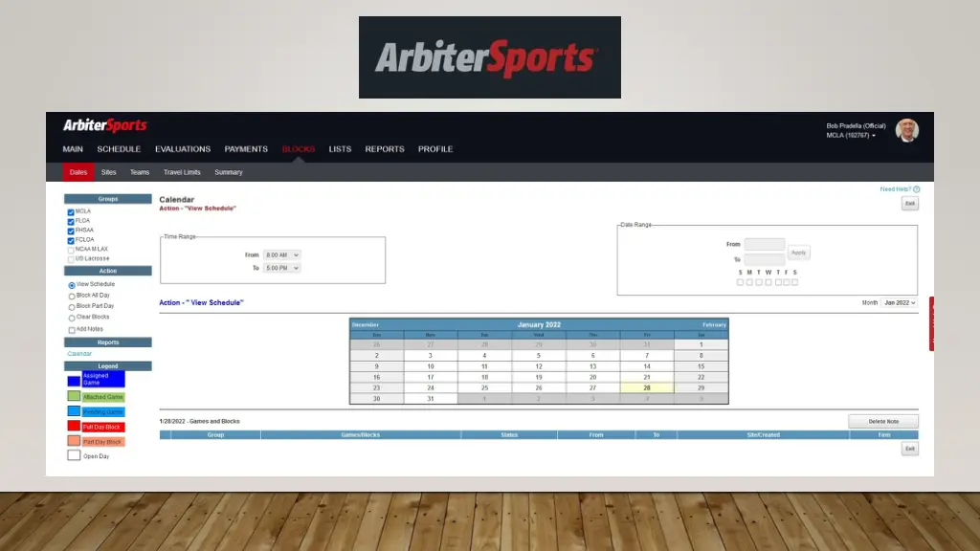Click the Delete Note button
This screenshot has width=980, height=551.
[x=882, y=421]
